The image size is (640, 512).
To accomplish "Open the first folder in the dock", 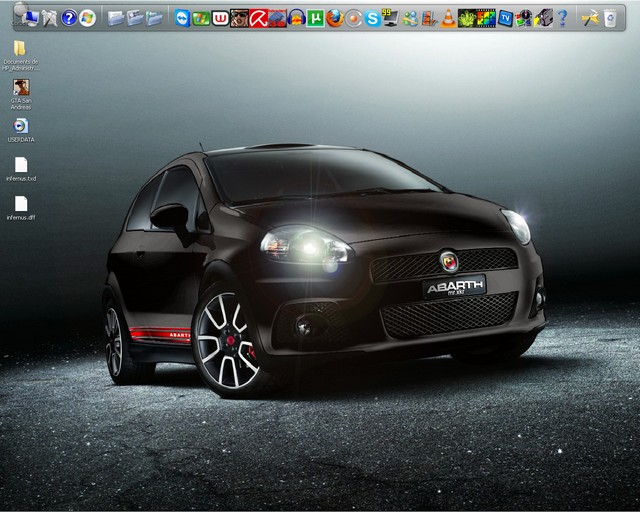I will point(116,18).
